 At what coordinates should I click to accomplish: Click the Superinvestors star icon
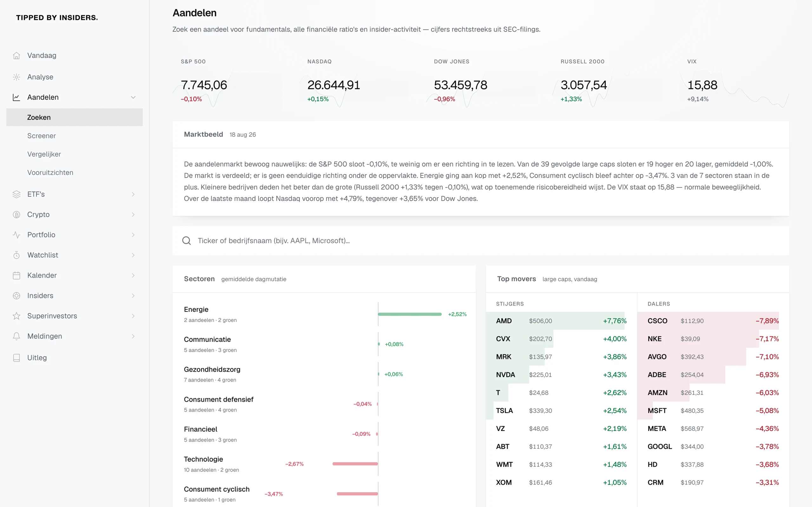(x=16, y=316)
